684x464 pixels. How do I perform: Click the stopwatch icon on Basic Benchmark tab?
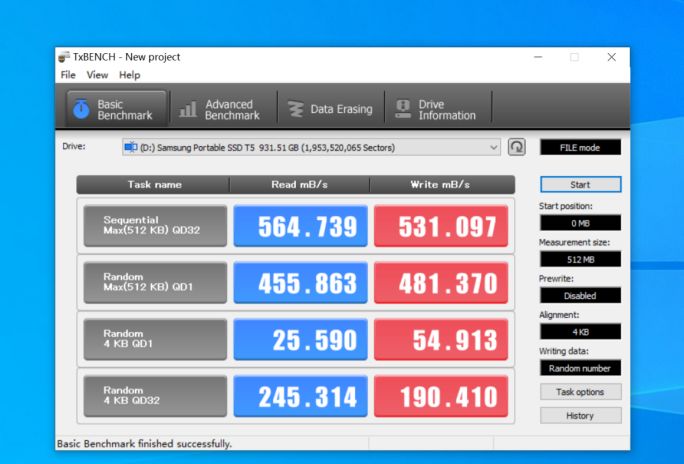81,109
